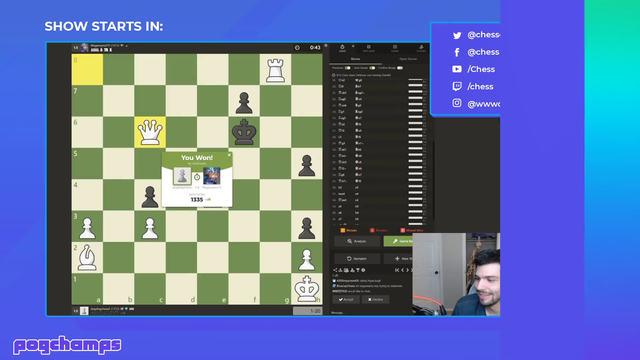This screenshot has width=640, height=360.
Task: Open the Facebook @chess link
Action: [484, 52]
